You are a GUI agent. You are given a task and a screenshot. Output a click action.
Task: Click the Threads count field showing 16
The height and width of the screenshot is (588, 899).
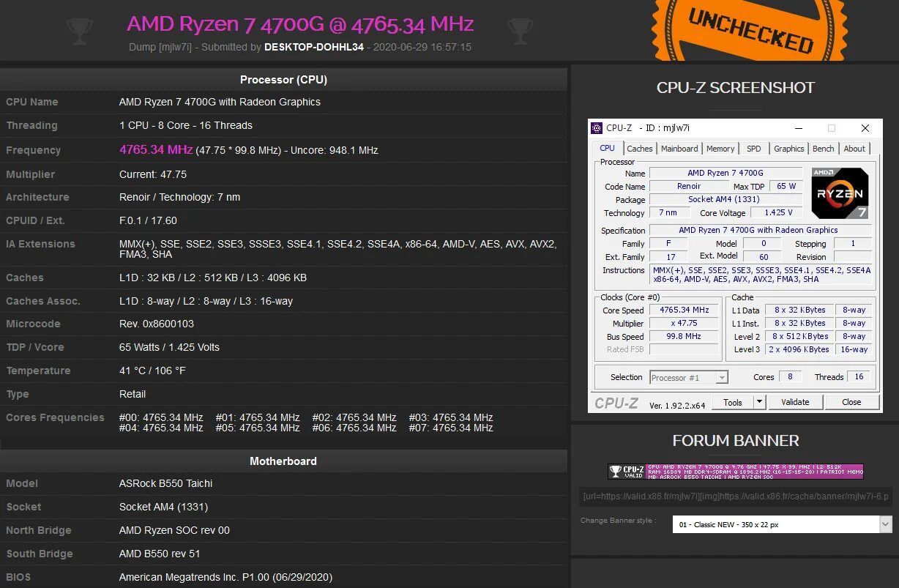[859, 377]
